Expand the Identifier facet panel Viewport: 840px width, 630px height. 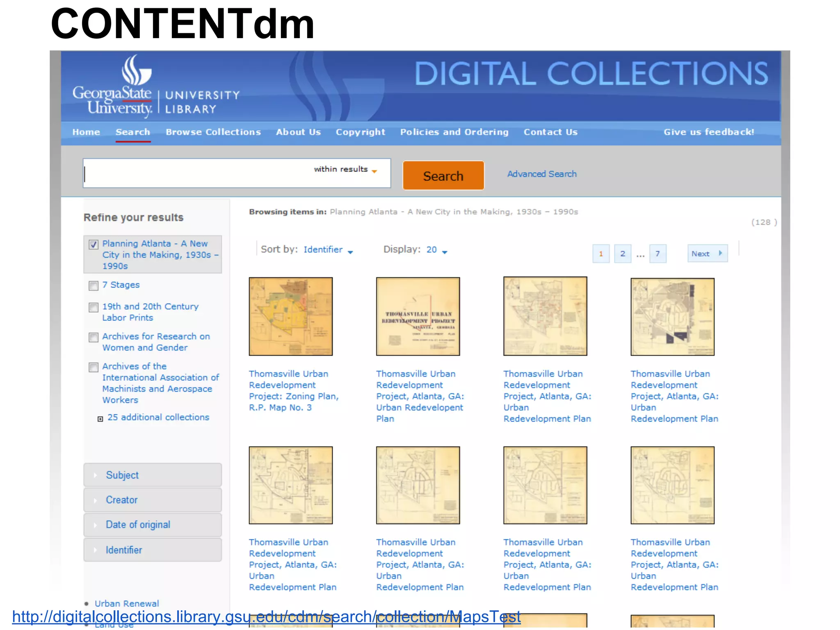click(x=153, y=550)
